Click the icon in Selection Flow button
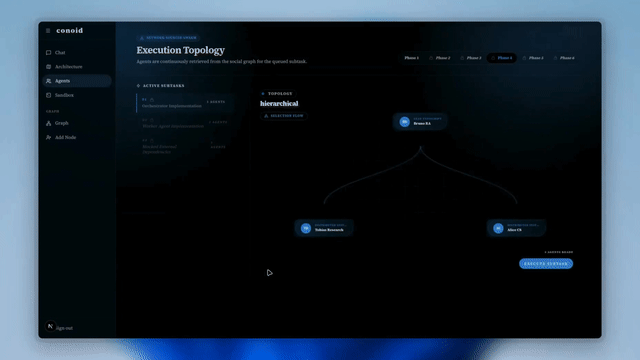Viewport: 640px width, 360px height. [266, 116]
